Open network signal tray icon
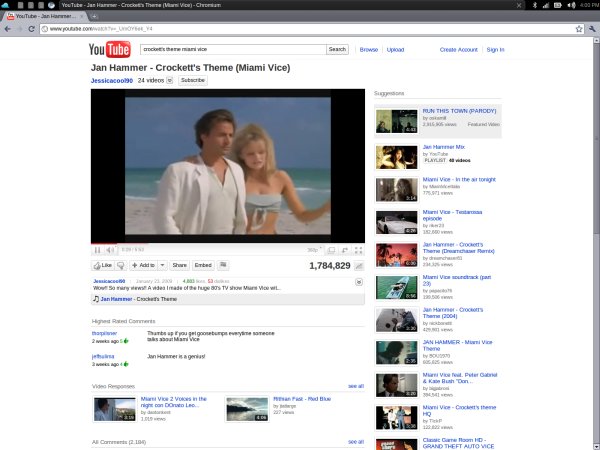This screenshot has width=600, height=450. click(x=546, y=5)
